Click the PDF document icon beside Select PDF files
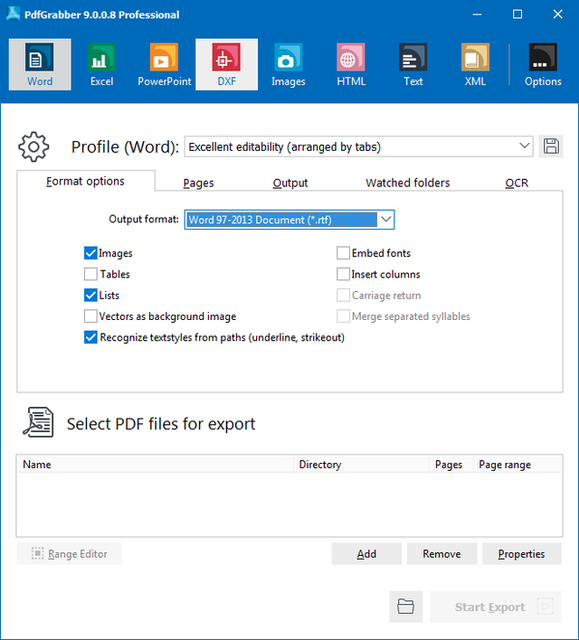The width and height of the screenshot is (579, 640). pos(38,422)
